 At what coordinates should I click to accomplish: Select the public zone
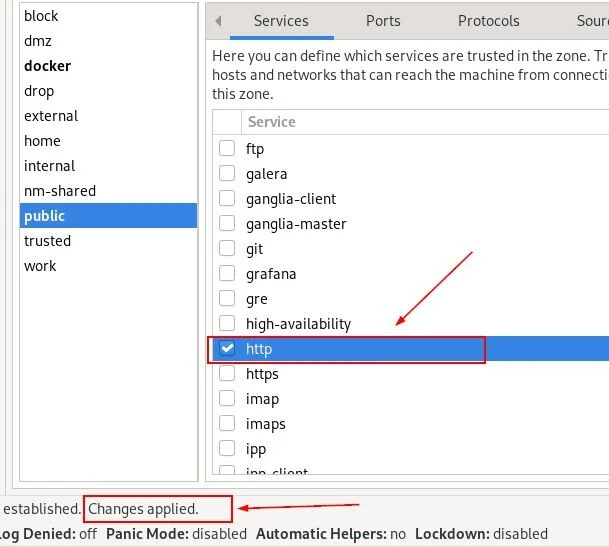[44, 216]
